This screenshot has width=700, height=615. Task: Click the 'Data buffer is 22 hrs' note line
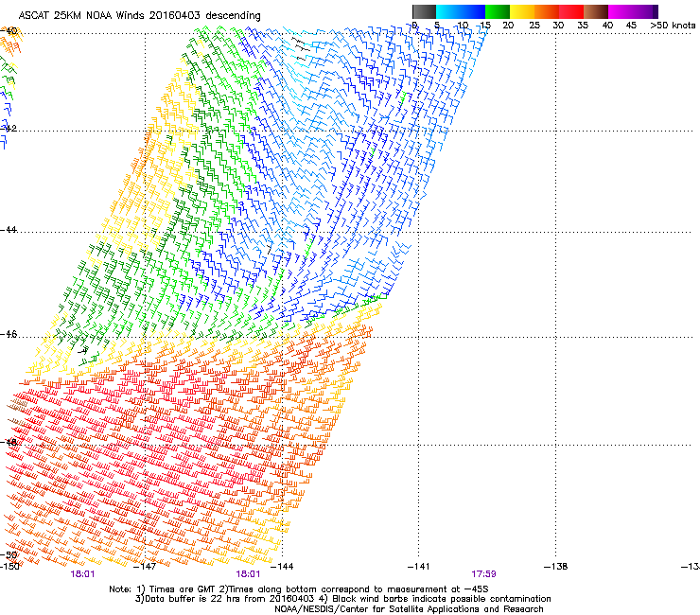tap(342, 599)
